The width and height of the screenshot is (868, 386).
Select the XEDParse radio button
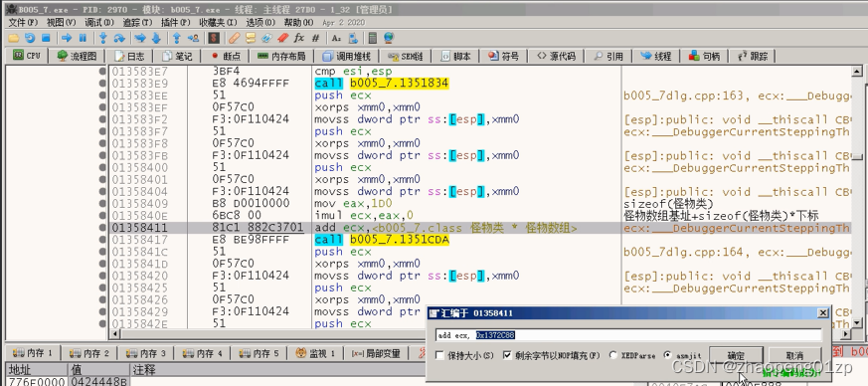pos(612,355)
